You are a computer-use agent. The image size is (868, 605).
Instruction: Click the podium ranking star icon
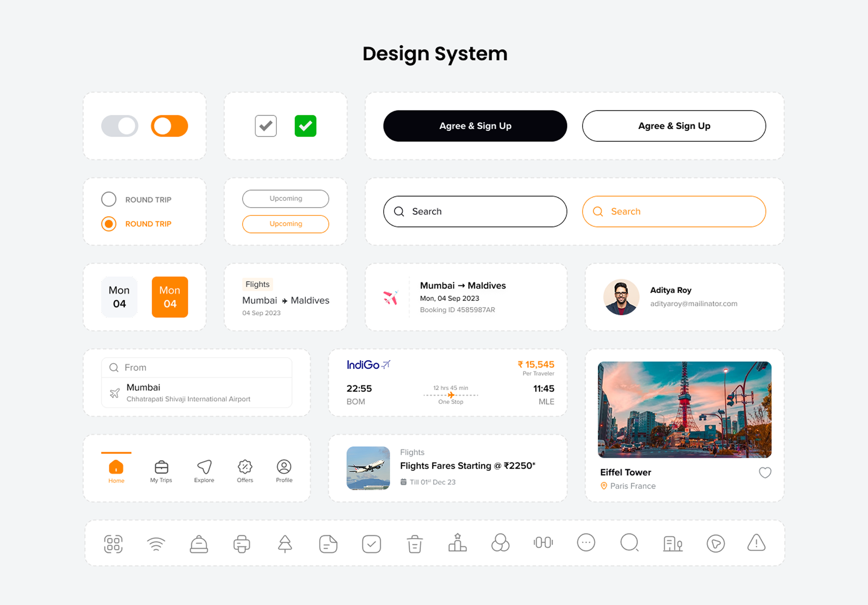click(457, 543)
